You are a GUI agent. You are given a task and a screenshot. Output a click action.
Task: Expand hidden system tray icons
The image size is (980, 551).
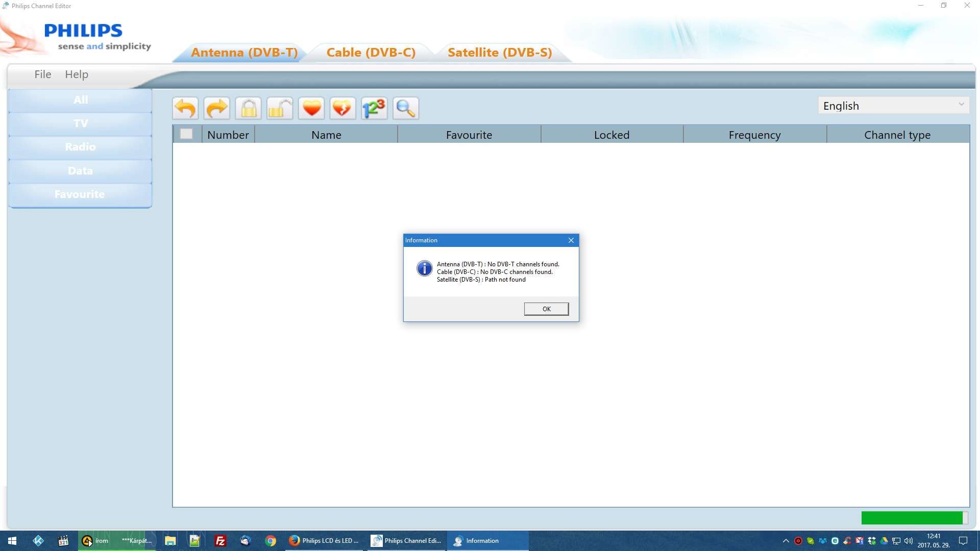coord(786,541)
